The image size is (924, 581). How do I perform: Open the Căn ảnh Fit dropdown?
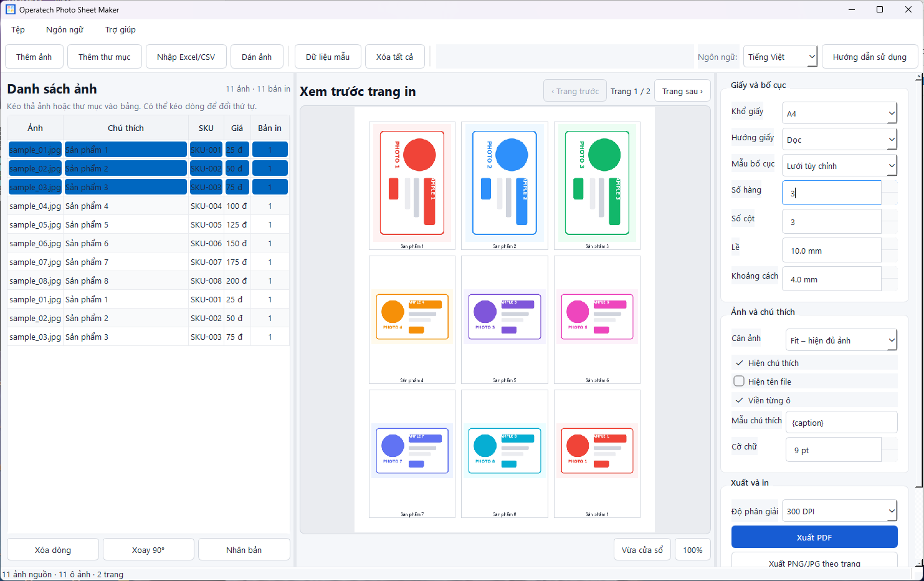pos(841,340)
